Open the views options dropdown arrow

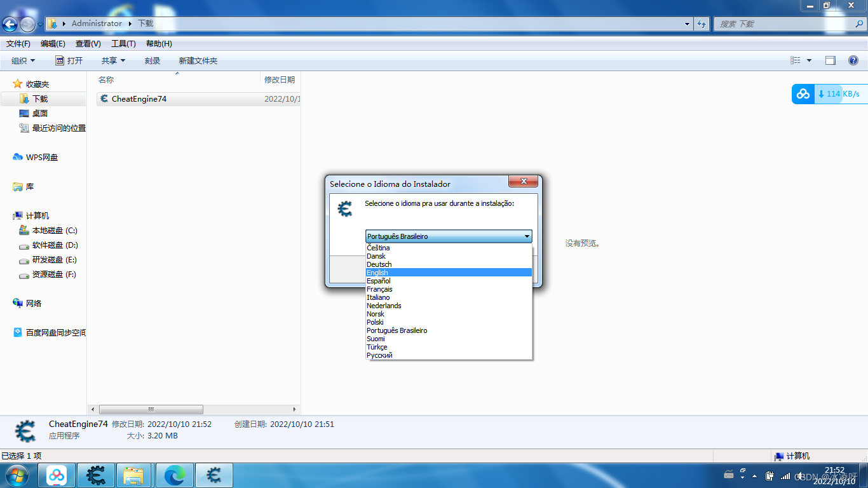[x=809, y=60]
